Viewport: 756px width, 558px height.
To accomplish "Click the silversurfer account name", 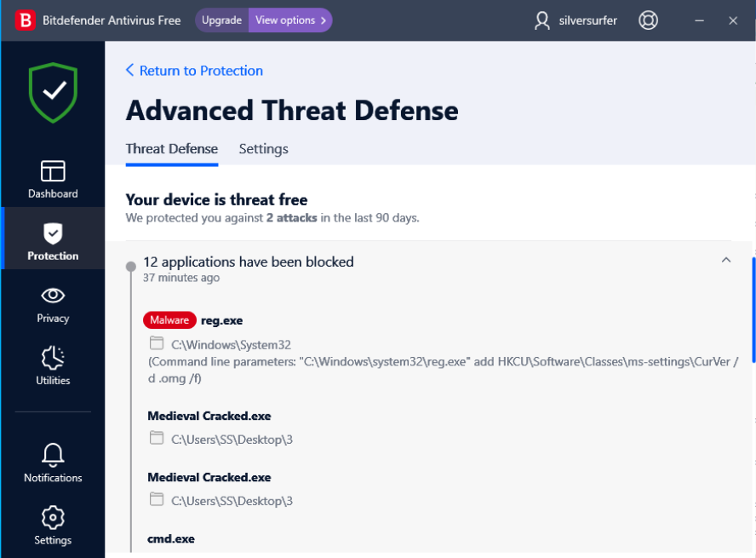I will [587, 20].
